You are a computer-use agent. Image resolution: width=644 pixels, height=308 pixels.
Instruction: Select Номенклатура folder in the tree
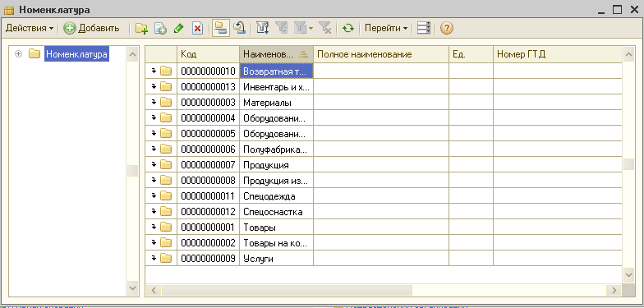[x=76, y=54]
